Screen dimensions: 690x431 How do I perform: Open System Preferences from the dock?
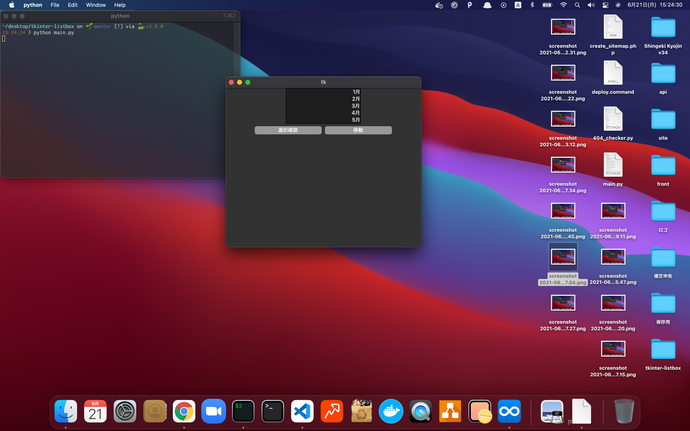coord(125,411)
